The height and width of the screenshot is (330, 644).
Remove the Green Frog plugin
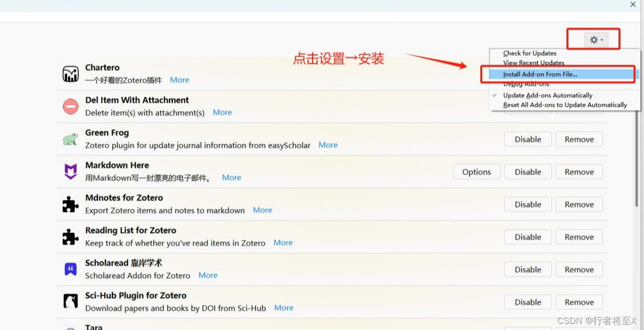[579, 139]
